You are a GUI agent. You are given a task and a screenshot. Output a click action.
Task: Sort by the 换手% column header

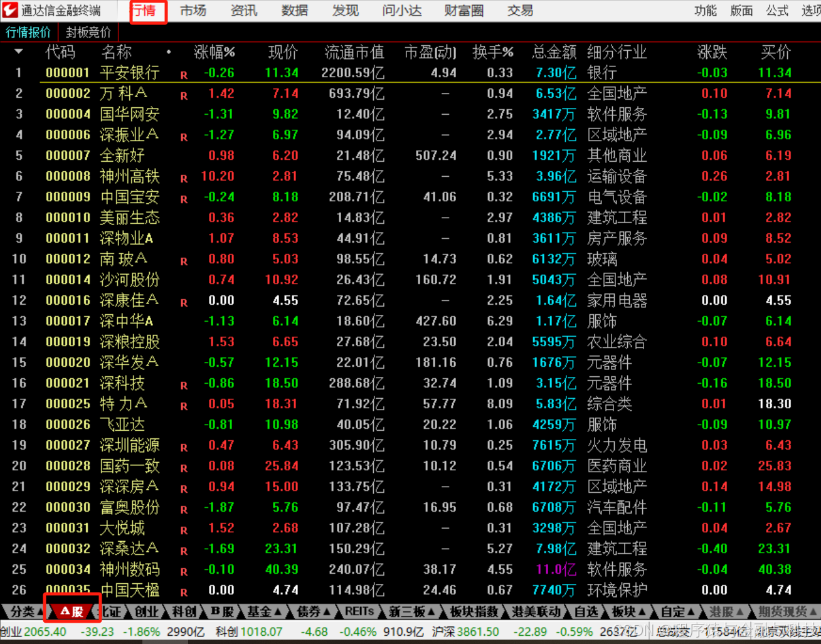(x=493, y=52)
